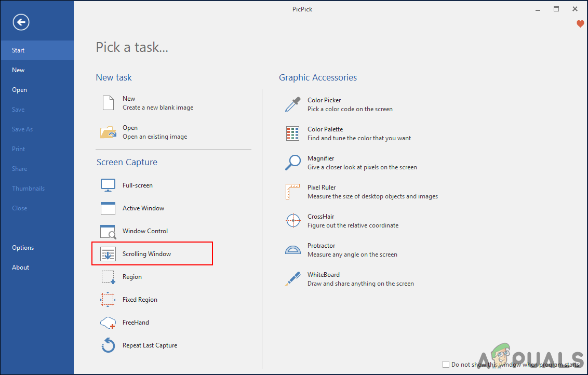Select the FreeHand capture cloud icon
Image resolution: width=588 pixels, height=375 pixels.
coord(108,323)
